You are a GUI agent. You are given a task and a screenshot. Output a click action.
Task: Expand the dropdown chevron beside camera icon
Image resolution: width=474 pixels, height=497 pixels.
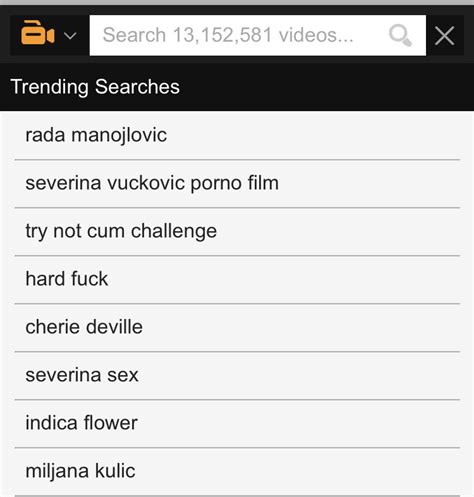[70, 35]
